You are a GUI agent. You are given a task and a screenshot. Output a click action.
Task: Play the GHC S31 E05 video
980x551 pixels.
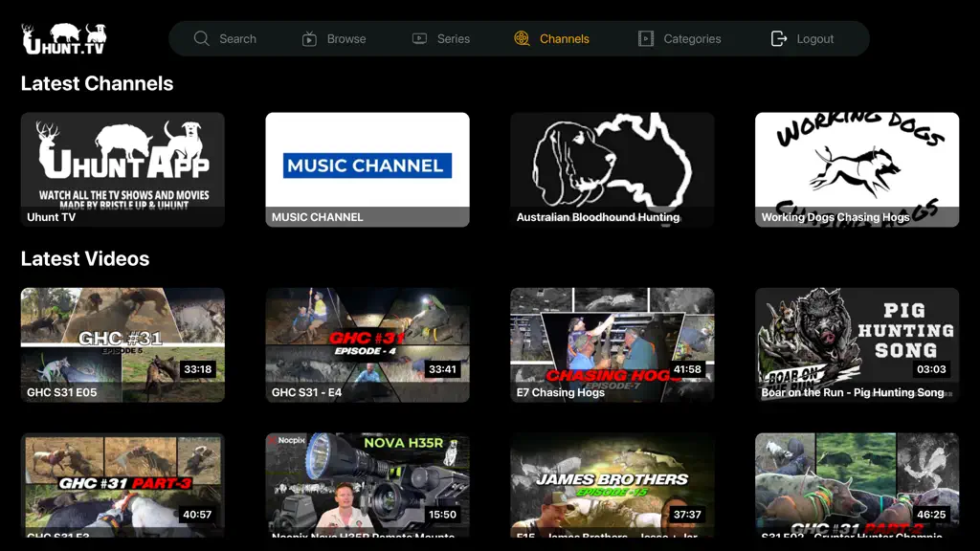pyautogui.click(x=122, y=344)
